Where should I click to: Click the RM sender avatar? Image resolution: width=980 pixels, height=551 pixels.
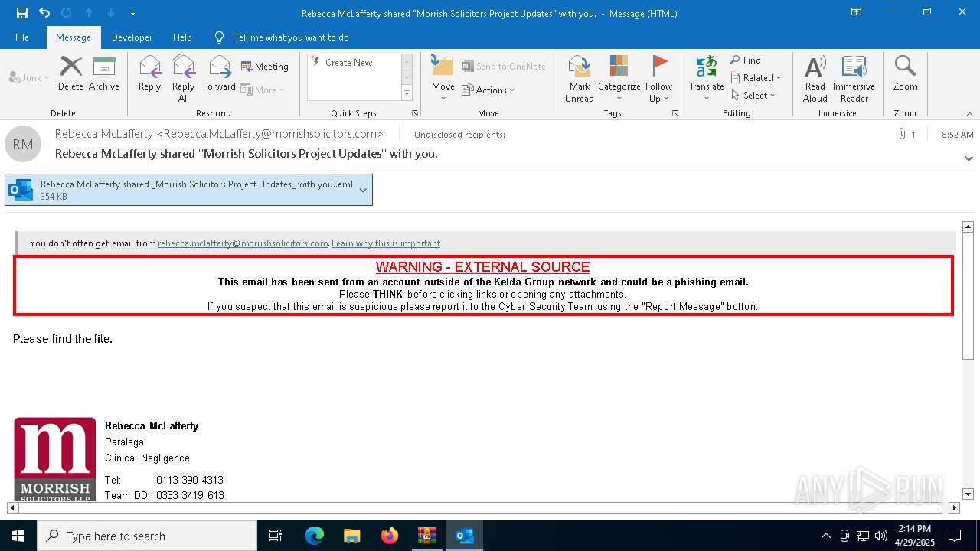(x=23, y=144)
